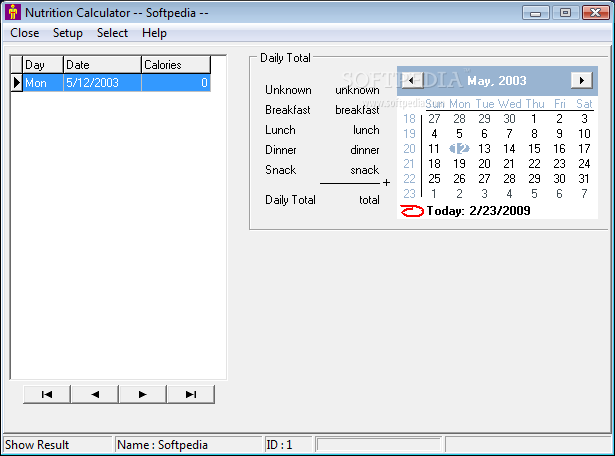Viewport: 615px width, 456px height.
Task: Pick May 12 highlighted date in calendar
Action: coord(459,149)
